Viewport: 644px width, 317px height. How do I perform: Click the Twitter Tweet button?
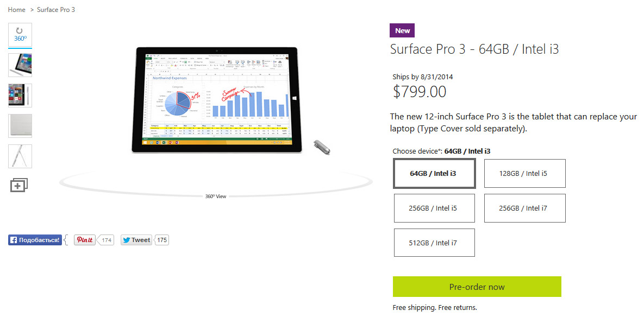pos(136,240)
